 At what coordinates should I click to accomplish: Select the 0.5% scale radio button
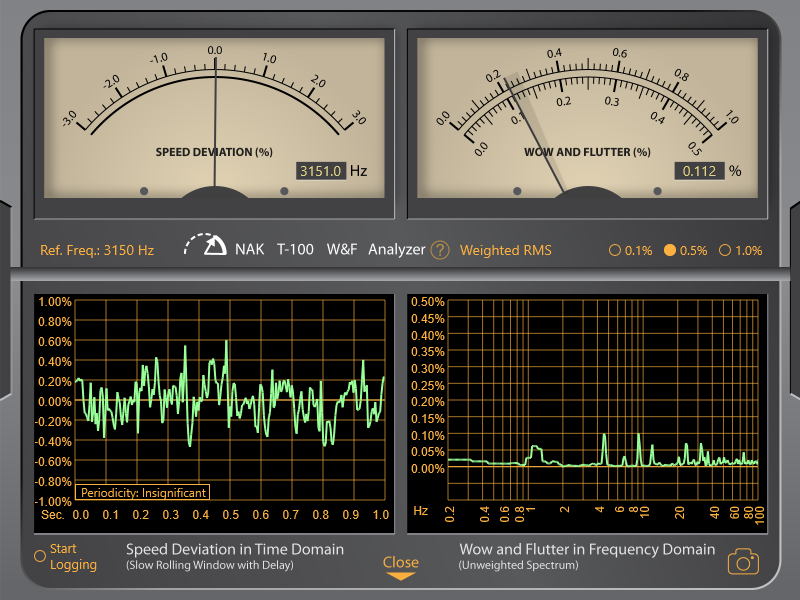[x=670, y=251]
